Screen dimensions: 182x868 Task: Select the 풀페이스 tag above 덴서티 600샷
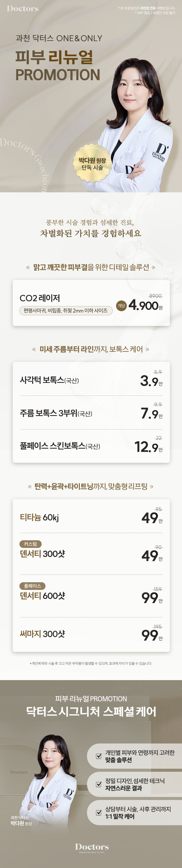pos(32,586)
